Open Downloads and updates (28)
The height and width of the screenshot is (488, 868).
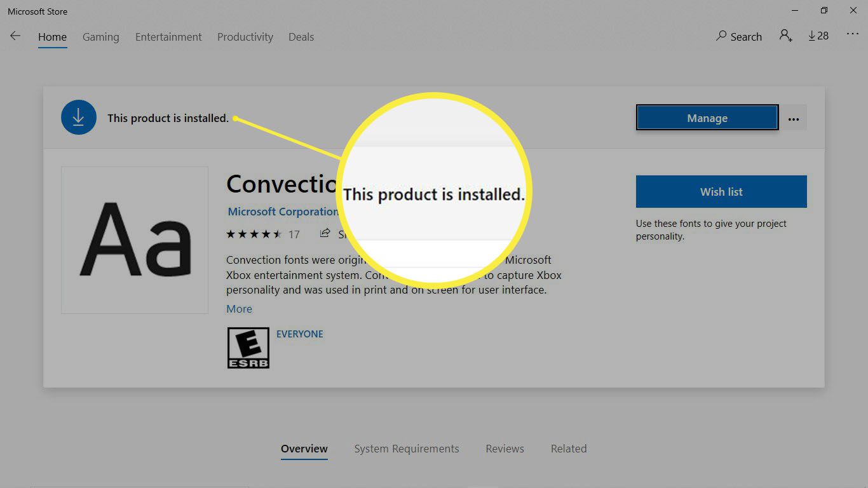click(818, 36)
